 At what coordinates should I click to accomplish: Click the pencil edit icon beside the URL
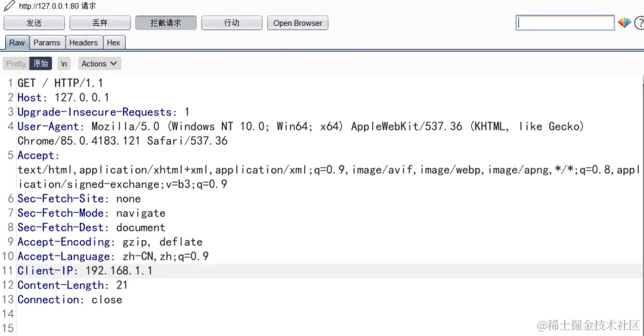9,6
